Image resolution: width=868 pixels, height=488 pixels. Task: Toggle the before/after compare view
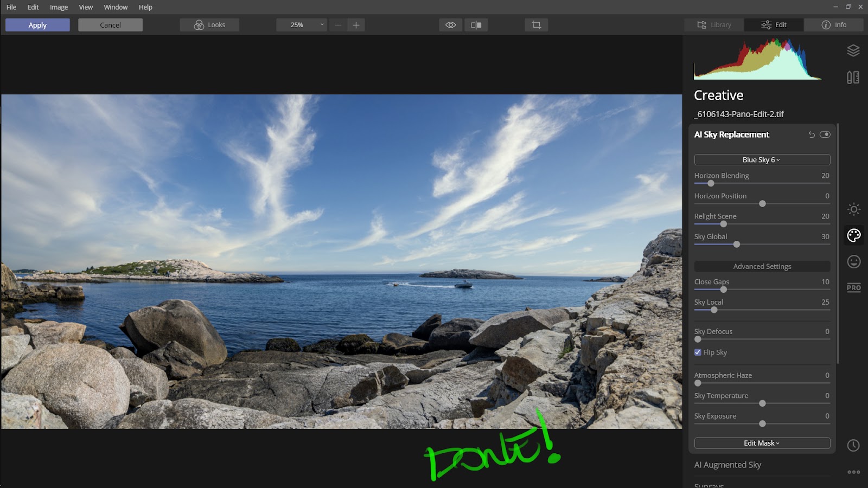tap(476, 25)
